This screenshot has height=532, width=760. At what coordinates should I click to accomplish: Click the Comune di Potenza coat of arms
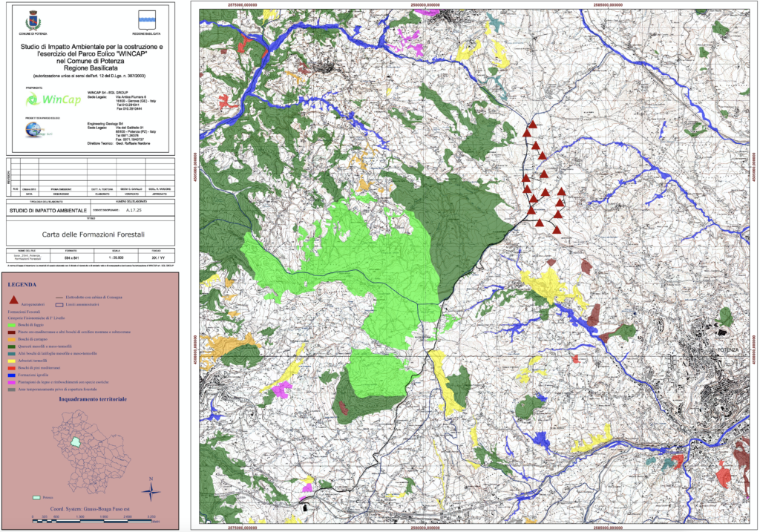tap(33, 22)
